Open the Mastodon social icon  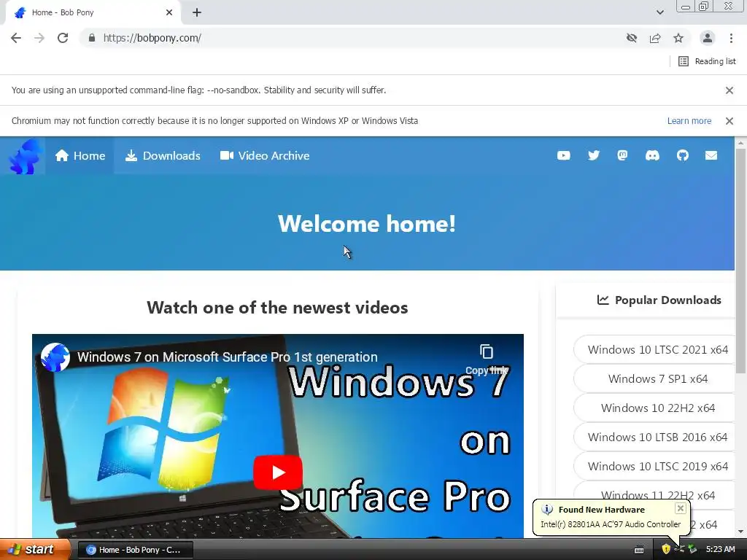coord(622,156)
